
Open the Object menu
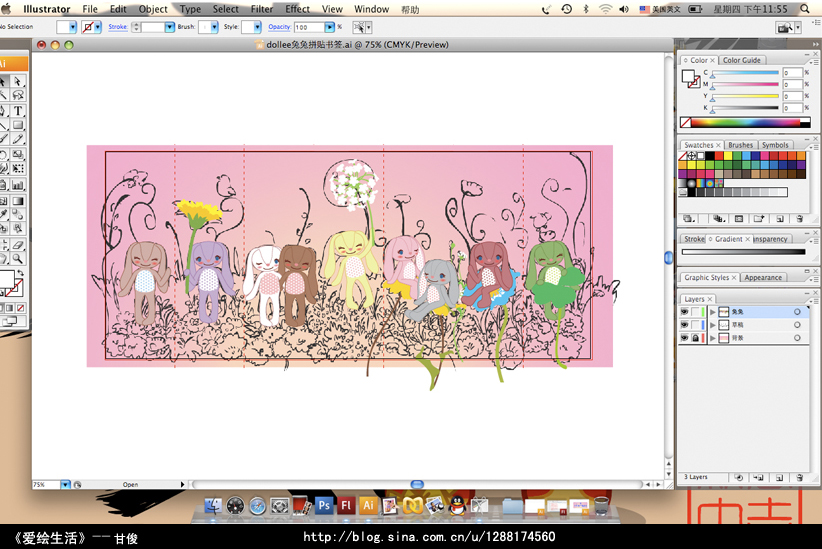tap(153, 9)
